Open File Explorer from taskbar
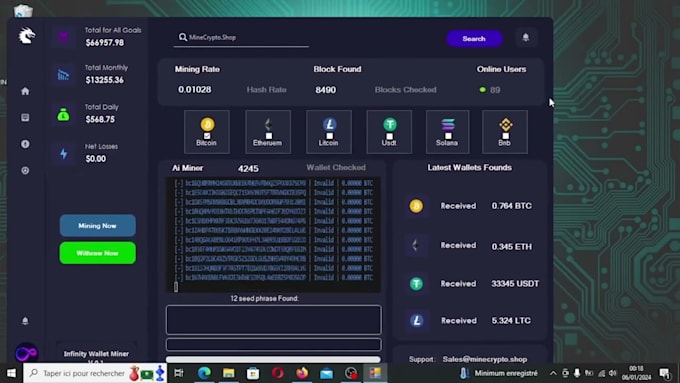 pos(229,373)
